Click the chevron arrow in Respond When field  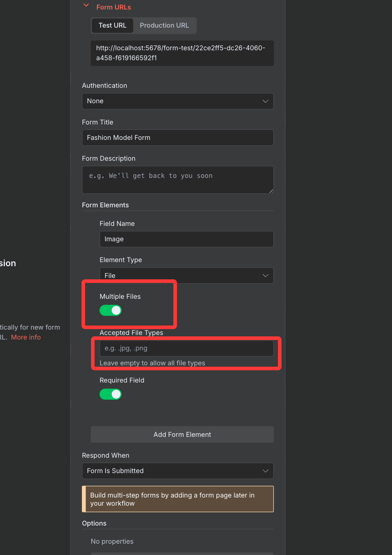coord(266,471)
